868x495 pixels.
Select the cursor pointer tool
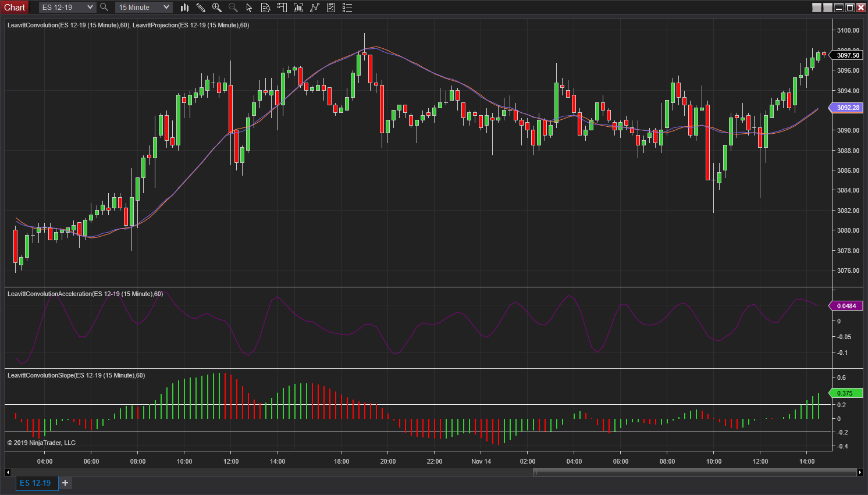250,7
